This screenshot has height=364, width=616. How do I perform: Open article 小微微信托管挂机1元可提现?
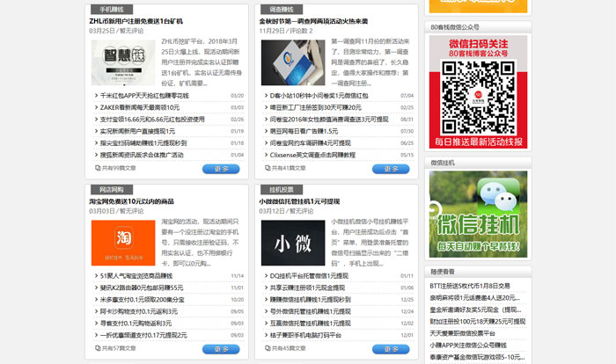click(299, 201)
